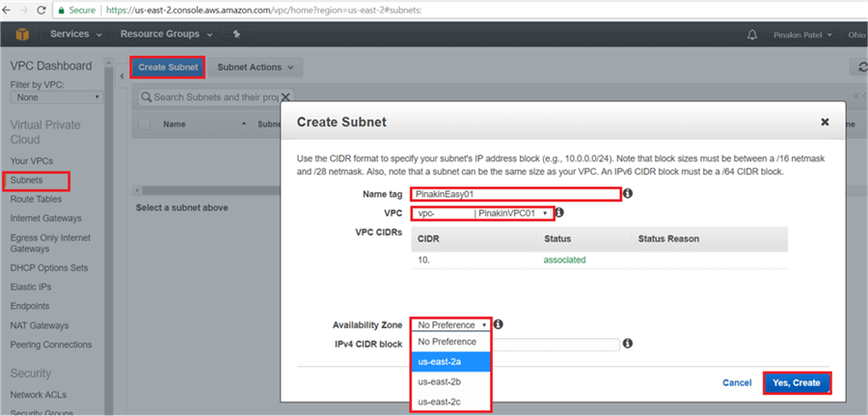Open Network ACLs in sidebar
The height and width of the screenshot is (416, 868).
38,395
